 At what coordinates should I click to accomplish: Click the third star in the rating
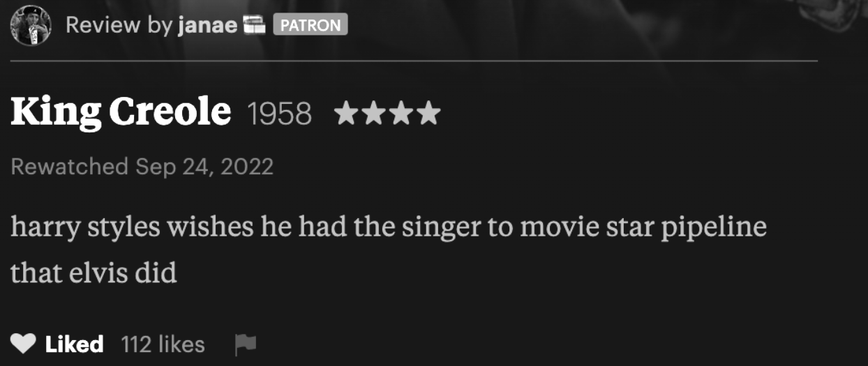click(401, 113)
